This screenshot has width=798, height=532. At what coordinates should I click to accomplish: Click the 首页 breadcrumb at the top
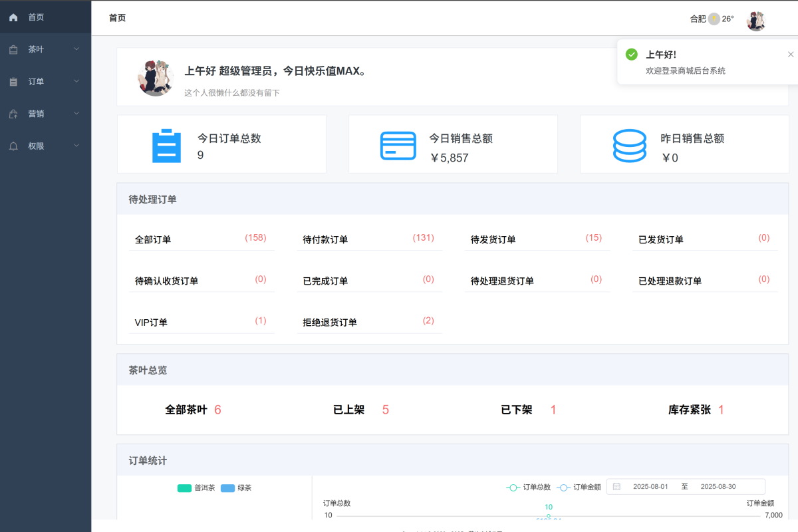(x=117, y=19)
